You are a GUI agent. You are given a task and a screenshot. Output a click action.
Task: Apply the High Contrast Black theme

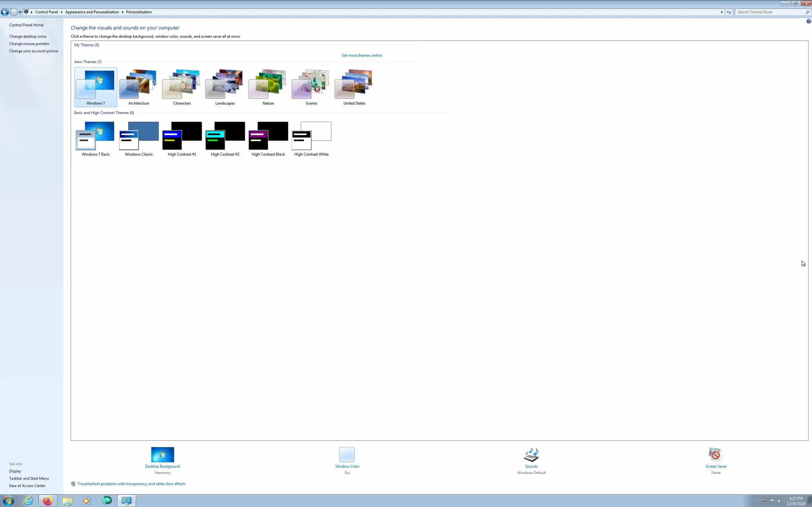coord(268,138)
